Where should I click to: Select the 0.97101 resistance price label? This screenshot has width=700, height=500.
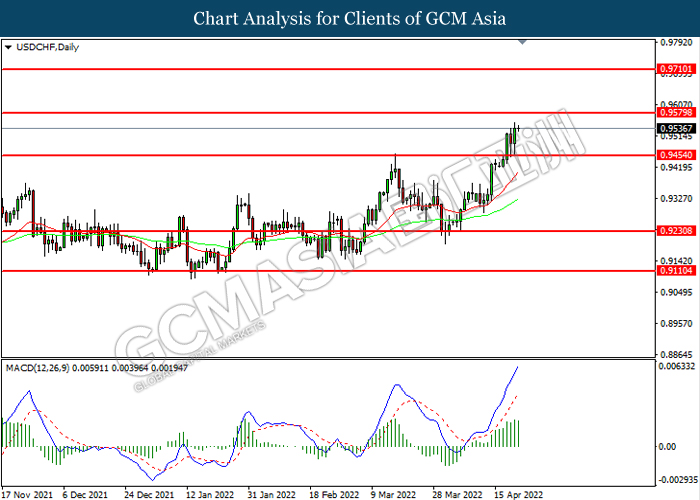tap(676, 69)
